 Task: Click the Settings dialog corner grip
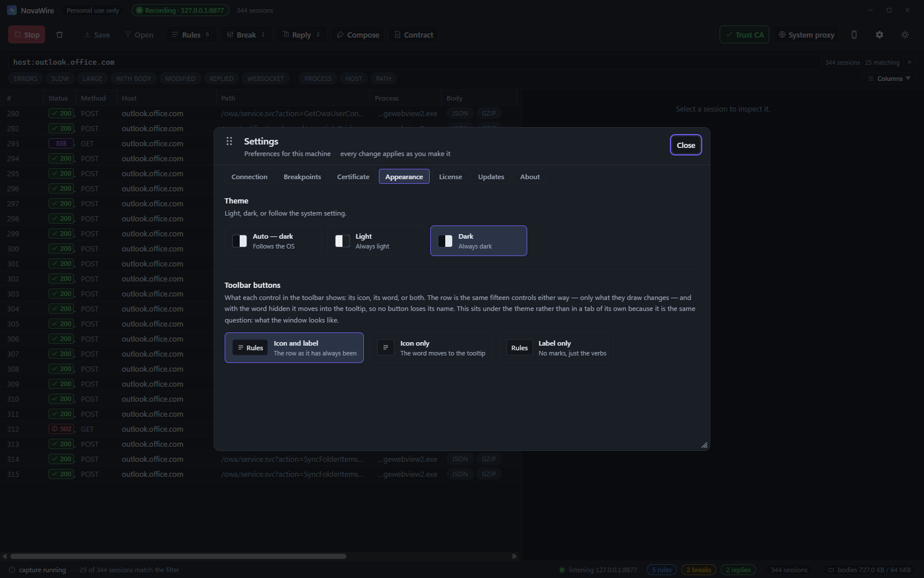pyautogui.click(x=704, y=444)
